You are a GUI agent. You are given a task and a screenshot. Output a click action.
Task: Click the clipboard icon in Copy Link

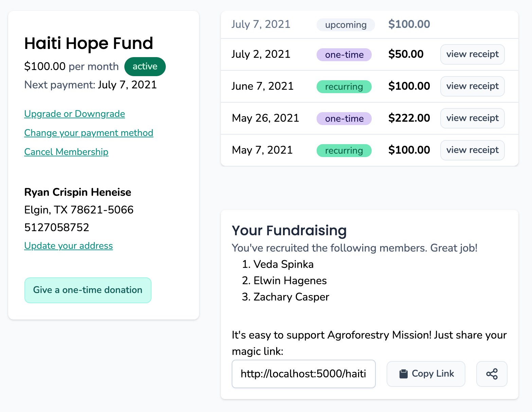[403, 374]
